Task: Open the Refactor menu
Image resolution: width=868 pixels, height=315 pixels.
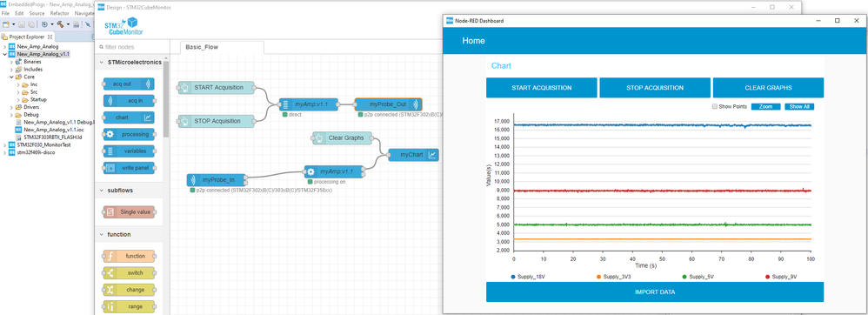Action: click(60, 13)
